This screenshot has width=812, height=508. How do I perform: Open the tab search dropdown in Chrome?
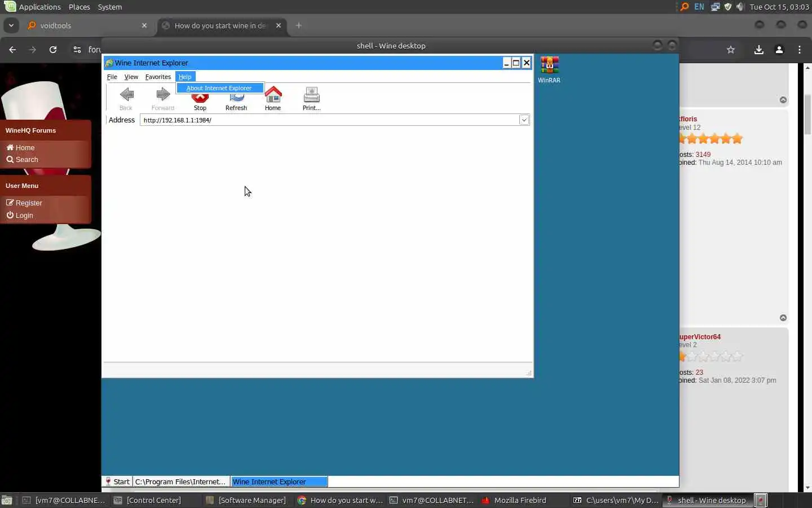(x=11, y=25)
